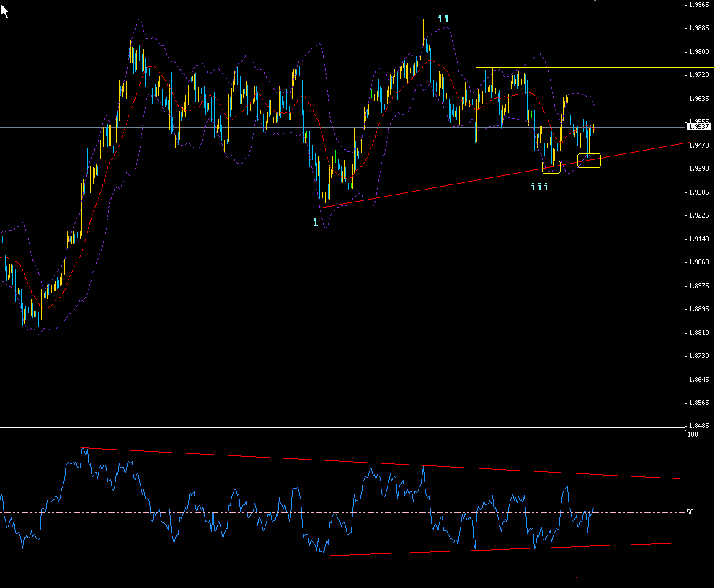
Task: Click the 1.8810 price axis label
Action: coord(698,333)
